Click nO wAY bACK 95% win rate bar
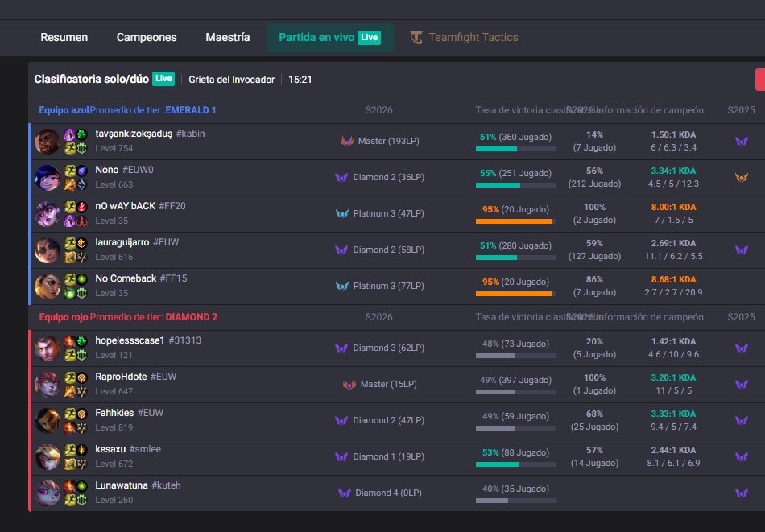 pyautogui.click(x=515, y=221)
